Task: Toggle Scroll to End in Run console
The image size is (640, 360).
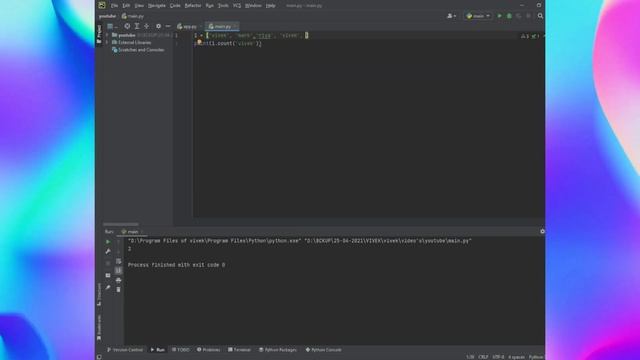Action: pyautogui.click(x=118, y=270)
